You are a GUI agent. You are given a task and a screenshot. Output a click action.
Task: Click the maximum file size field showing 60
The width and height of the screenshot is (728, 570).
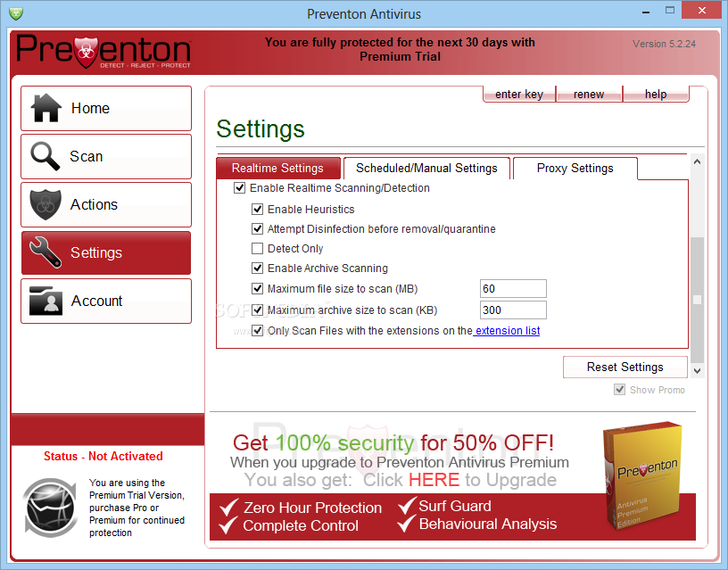point(513,289)
